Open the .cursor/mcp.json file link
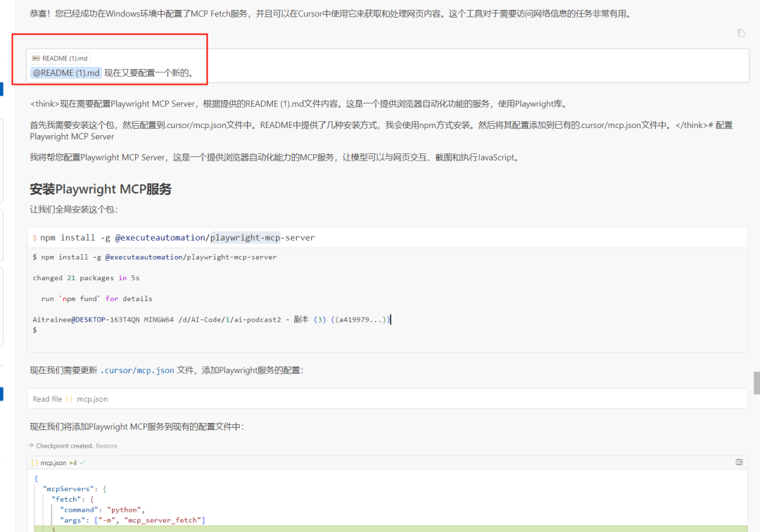The image size is (760, 532). pos(137,370)
